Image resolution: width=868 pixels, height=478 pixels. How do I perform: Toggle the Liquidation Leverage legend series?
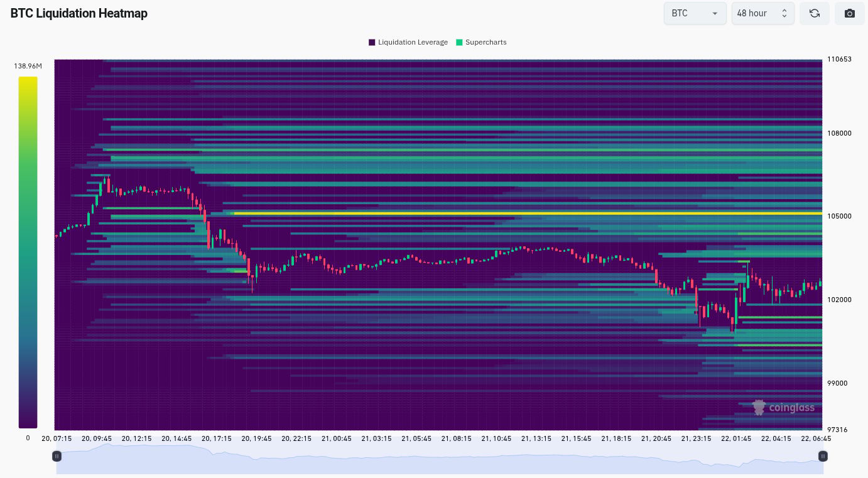tap(408, 42)
